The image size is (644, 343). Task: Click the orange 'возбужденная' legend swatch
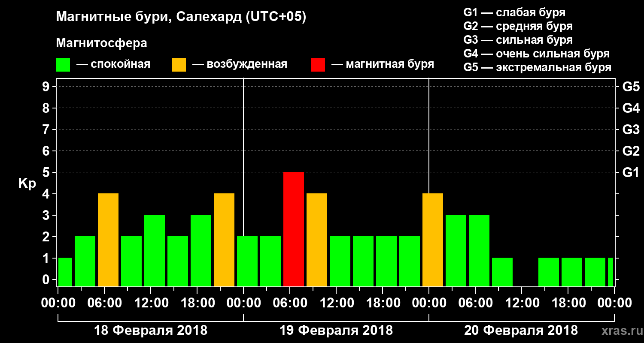[179, 65]
